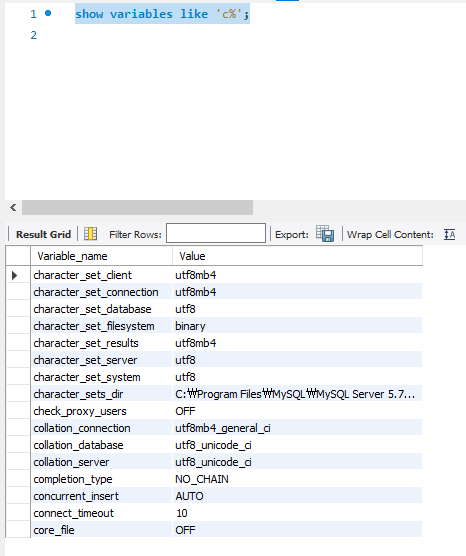This screenshot has width=466, height=556.
Task: Click the SQL statement on line 1
Action: point(162,14)
